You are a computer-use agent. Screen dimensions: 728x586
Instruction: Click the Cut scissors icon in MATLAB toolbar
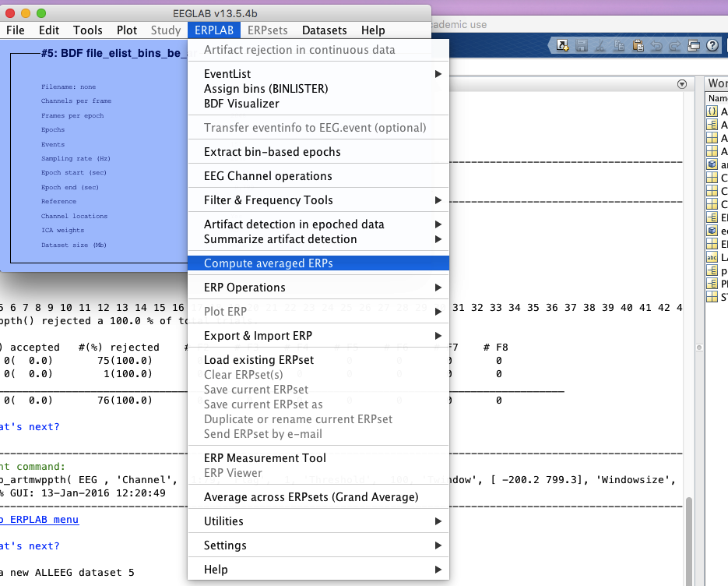click(x=600, y=45)
